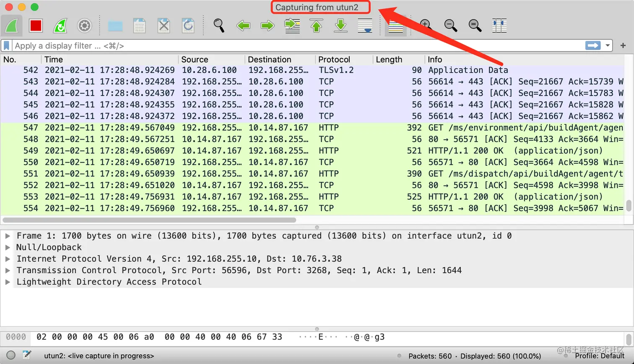634x364 pixels.
Task: Select packet 548 TCP row
Action: pos(312,139)
